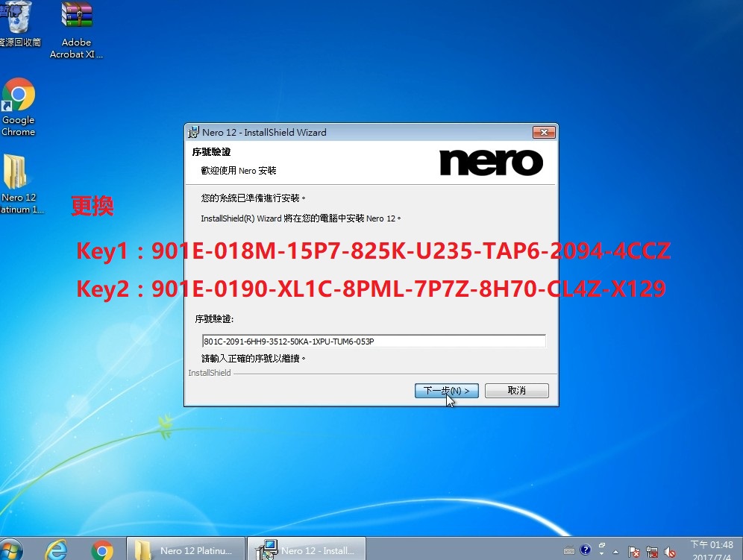743x560 pixels.
Task: Click the installer icon in wizard title bar
Action: click(193, 132)
